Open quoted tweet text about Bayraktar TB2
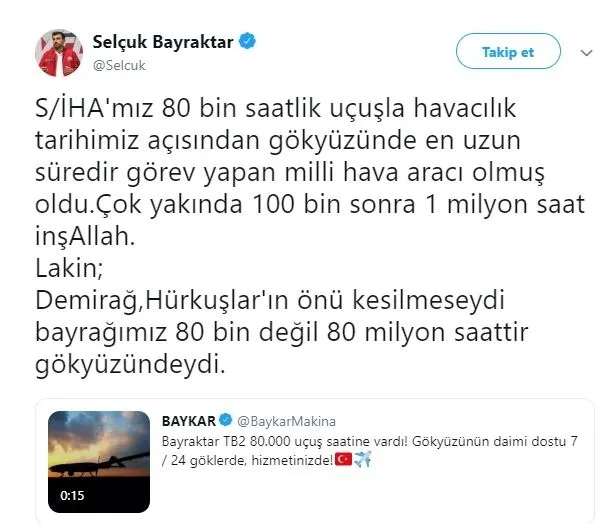The height and width of the screenshot is (524, 602). (370, 451)
